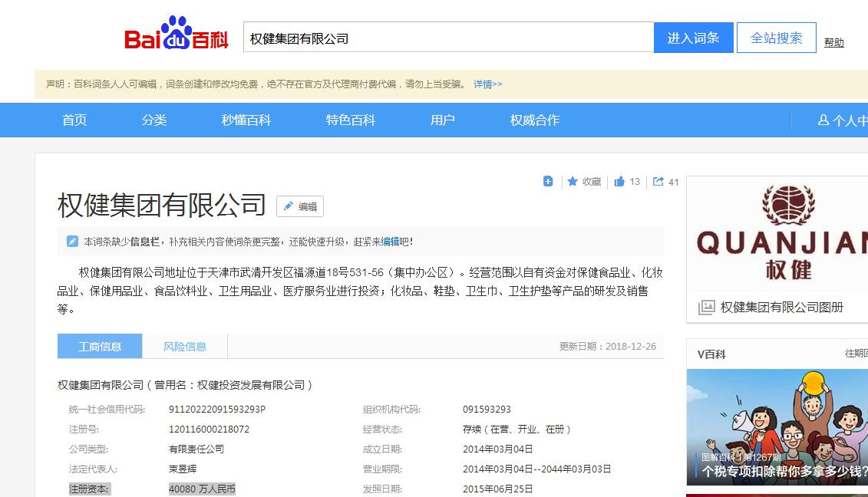Open the 秒懂百科 navigation menu
This screenshot has height=497, width=868.
click(x=246, y=120)
